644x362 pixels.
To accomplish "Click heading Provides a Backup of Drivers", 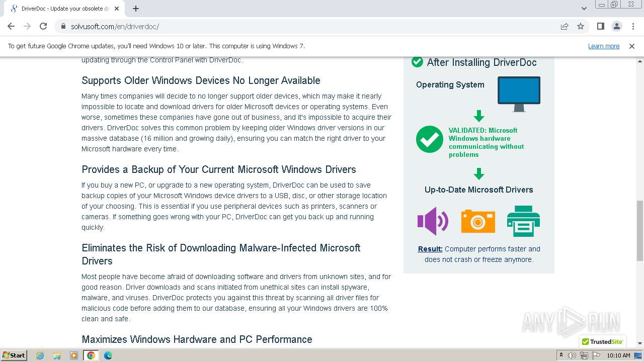I will coord(219,169).
